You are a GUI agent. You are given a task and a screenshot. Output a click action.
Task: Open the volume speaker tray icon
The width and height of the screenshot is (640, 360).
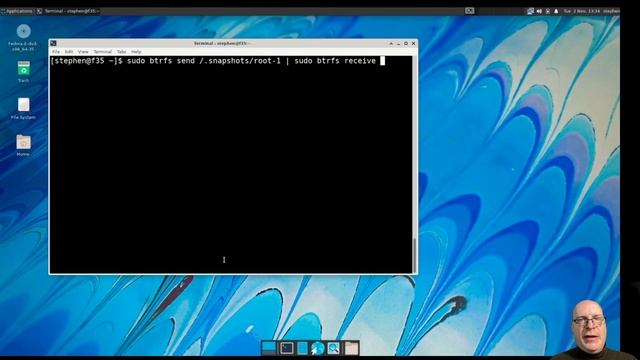point(539,11)
